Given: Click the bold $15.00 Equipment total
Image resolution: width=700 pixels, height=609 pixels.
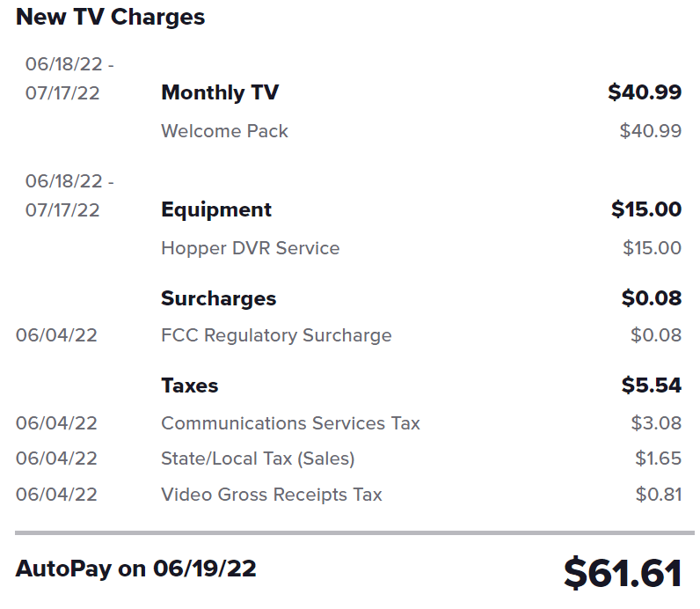Looking at the screenshot, I should pos(646,209).
